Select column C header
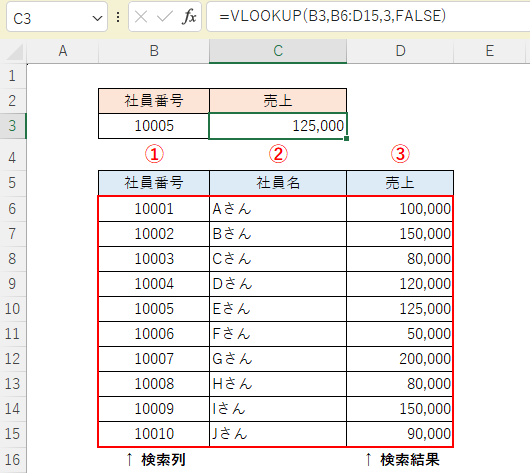 pos(278,51)
